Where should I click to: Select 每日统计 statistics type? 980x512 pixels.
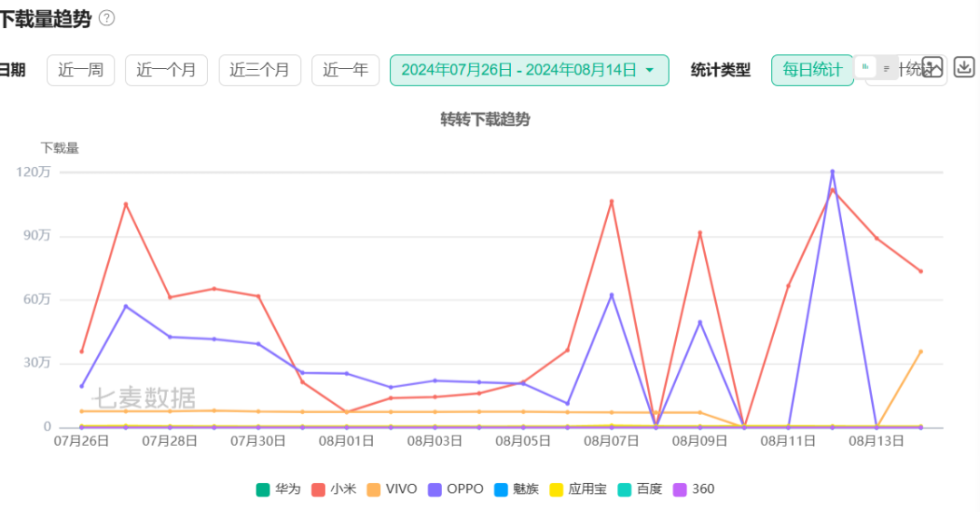[x=812, y=70]
